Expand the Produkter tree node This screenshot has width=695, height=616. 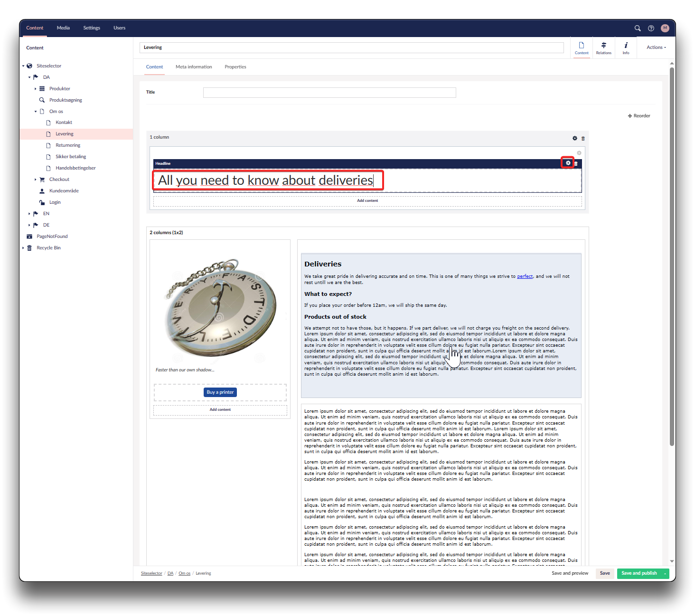[x=36, y=89]
